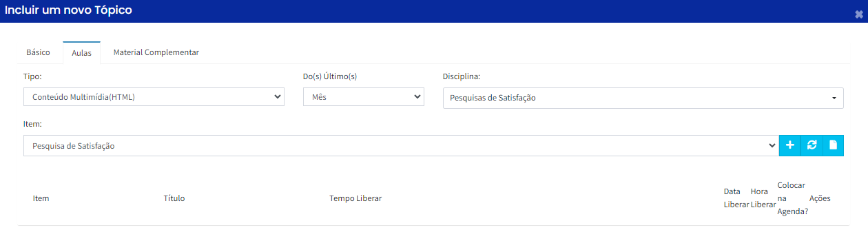
Task: Expand the Do(s) Último(s) dropdown set to Mês
Action: click(x=363, y=97)
